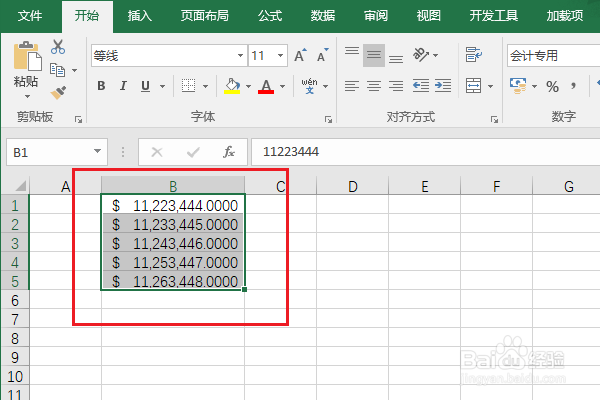Switch to 开发工具 tab
This screenshot has height=400, width=600.
(493, 16)
